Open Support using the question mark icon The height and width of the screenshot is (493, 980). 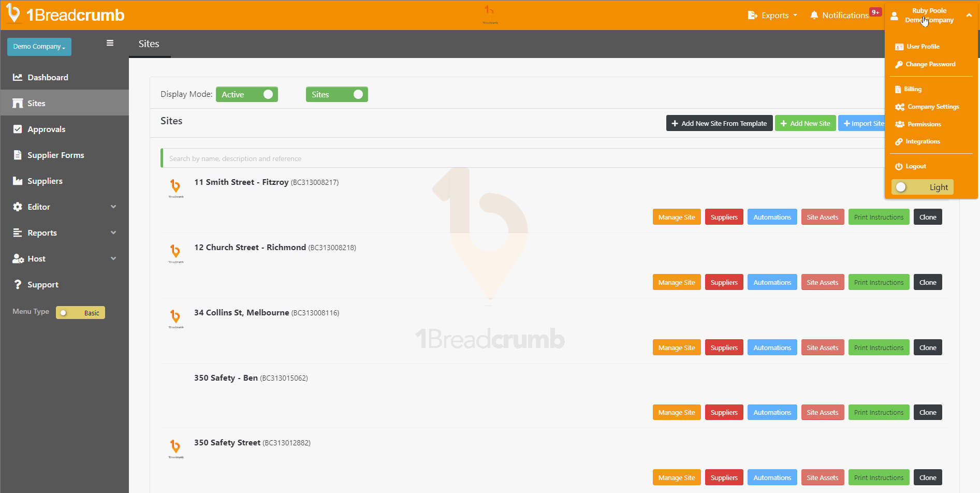pyautogui.click(x=18, y=284)
